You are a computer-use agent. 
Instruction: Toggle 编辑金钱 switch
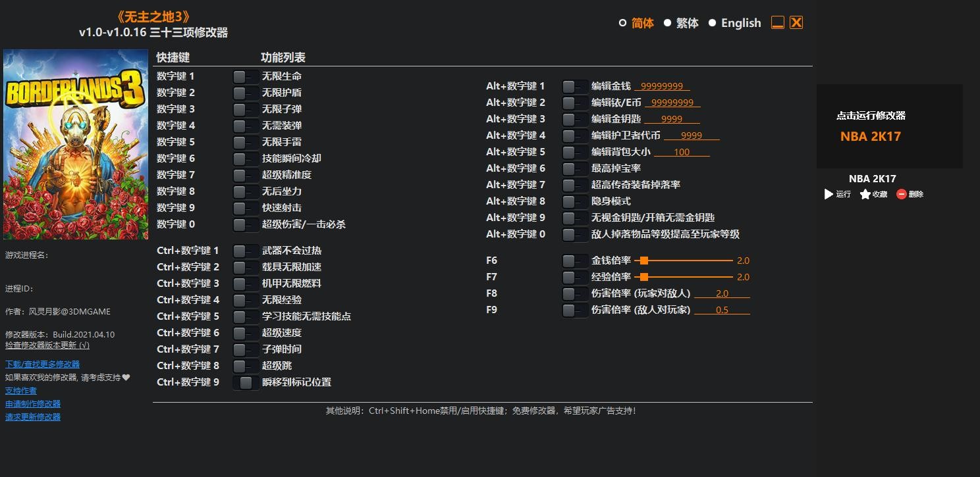[574, 86]
